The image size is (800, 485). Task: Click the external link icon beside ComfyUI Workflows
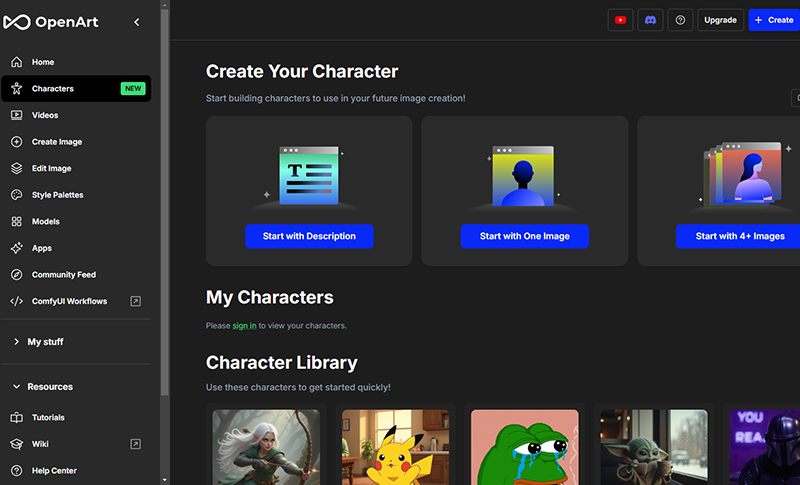pos(135,301)
